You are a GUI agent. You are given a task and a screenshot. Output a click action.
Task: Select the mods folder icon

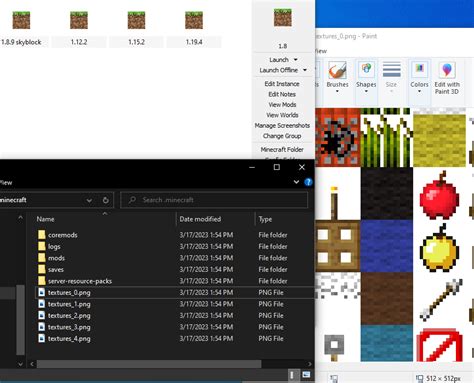42,258
